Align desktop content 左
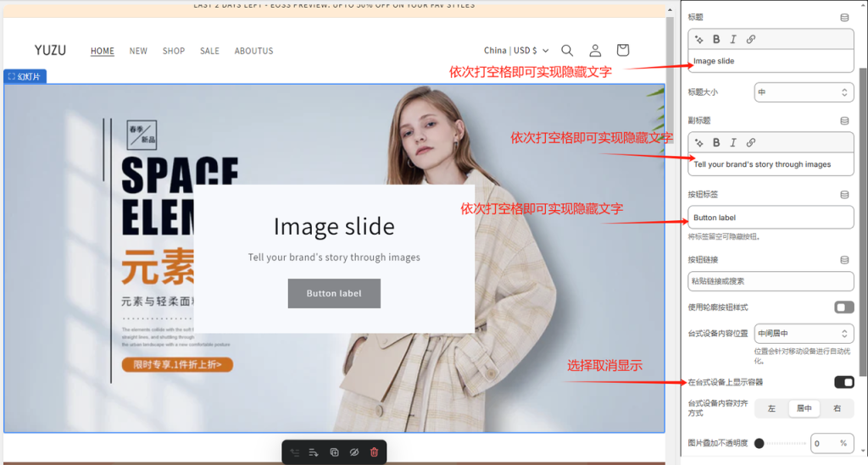 click(771, 408)
